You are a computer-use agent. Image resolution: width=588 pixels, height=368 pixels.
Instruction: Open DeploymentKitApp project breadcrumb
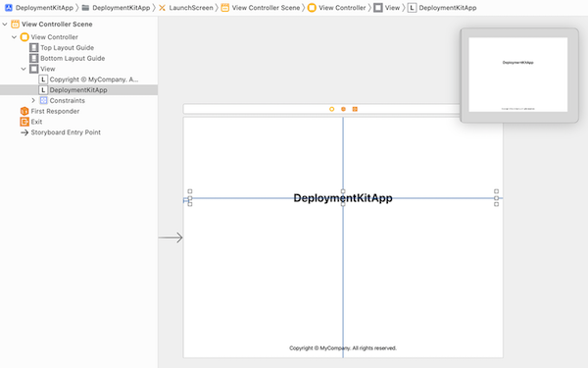(x=44, y=8)
